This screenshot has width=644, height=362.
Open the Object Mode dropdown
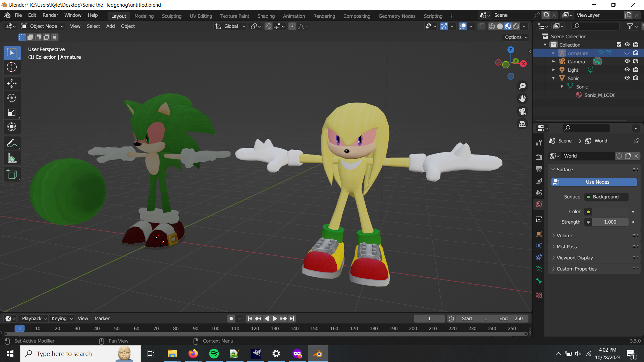42,26
